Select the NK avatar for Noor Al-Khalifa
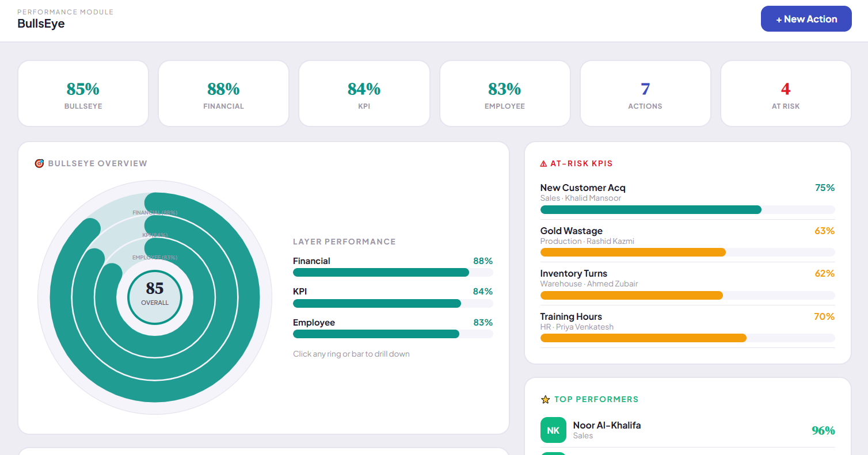 553,430
